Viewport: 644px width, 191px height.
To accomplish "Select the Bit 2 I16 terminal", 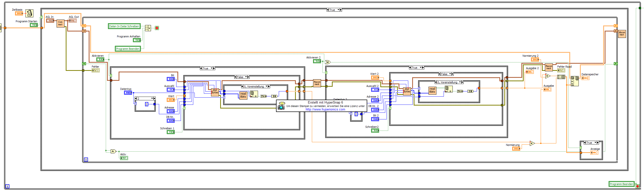I will 375,119.
